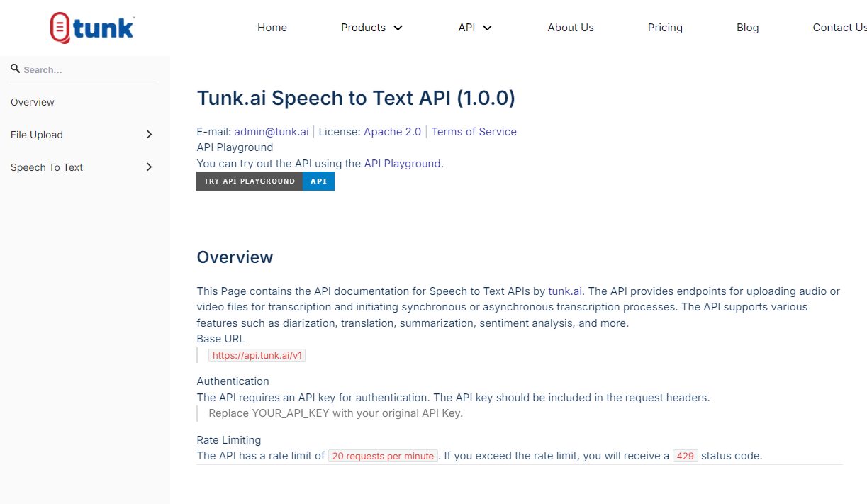Open Contact Us in the navigation bar

pos(839,28)
